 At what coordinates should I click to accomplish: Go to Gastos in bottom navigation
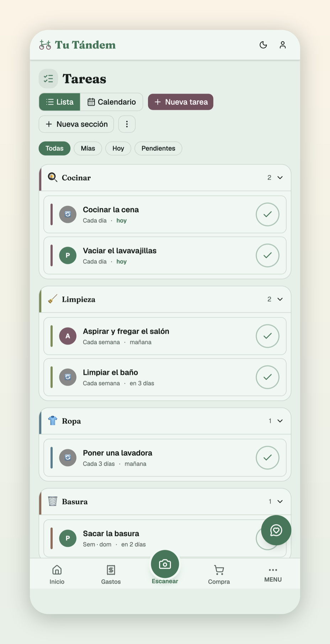point(111,574)
